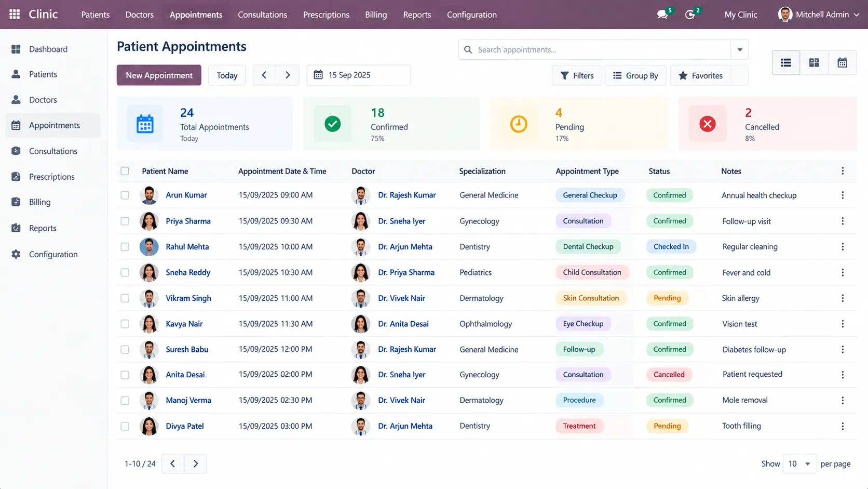Open the apps grid menu icon
This screenshot has width=868, height=489.
15,14
